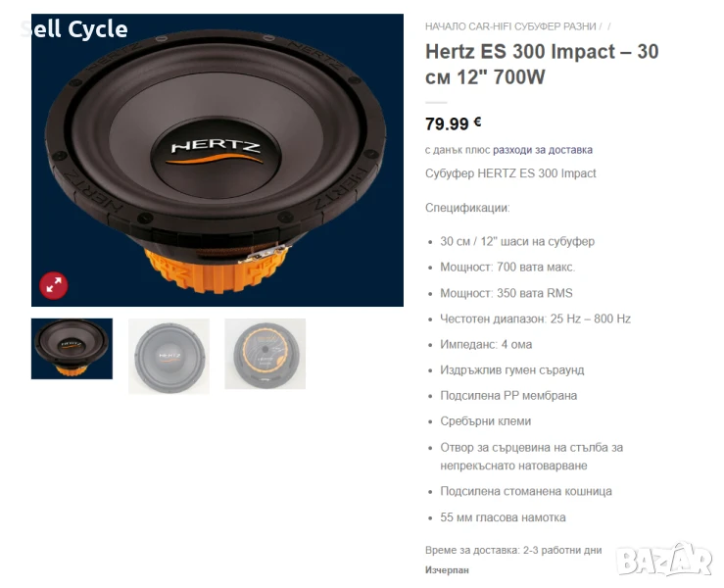Click the Спецификации heading
Image resolution: width=724 pixels, height=588 pixels.
pos(467,208)
